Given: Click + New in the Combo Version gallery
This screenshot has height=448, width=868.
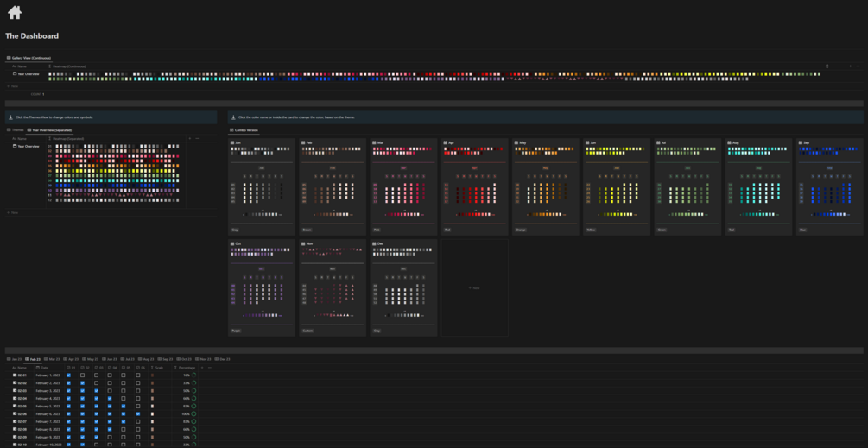Looking at the screenshot, I should (x=474, y=287).
